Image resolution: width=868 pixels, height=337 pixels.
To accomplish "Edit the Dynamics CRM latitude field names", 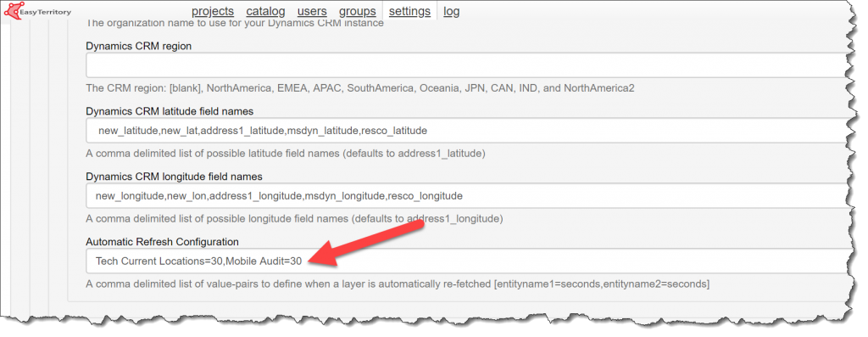I will 468,131.
